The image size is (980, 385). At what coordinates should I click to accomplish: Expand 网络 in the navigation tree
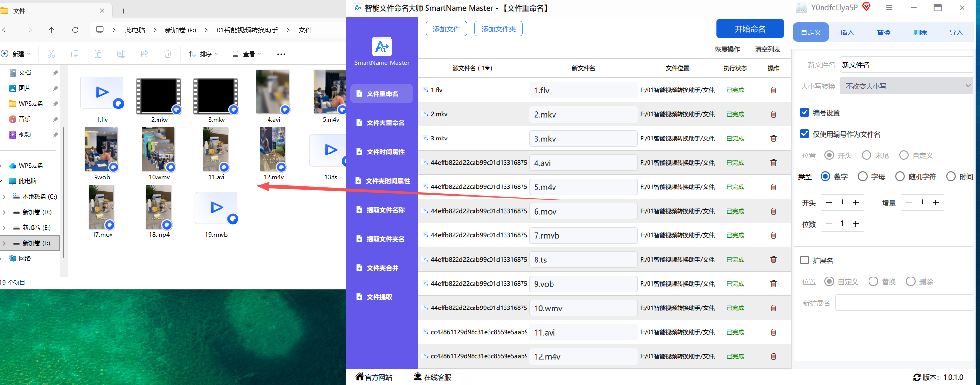pos(2,259)
